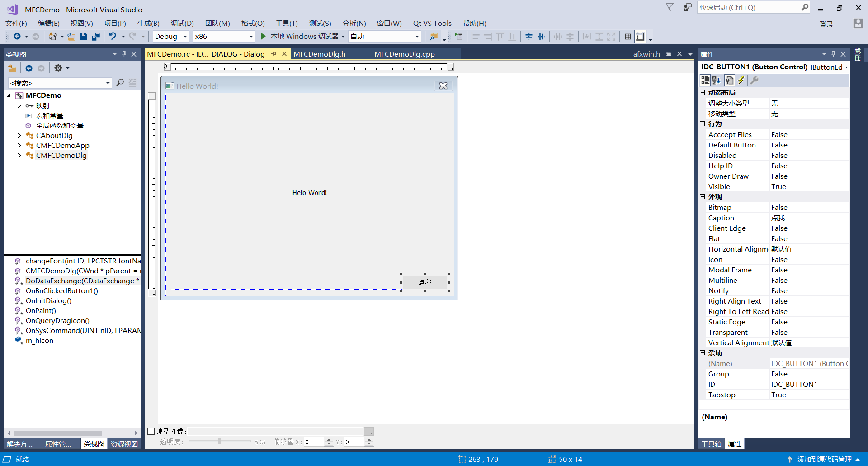Viewport: 868px width, 466px height.
Task: Expand the CMFCDemoApp class node
Action: click(x=19, y=145)
